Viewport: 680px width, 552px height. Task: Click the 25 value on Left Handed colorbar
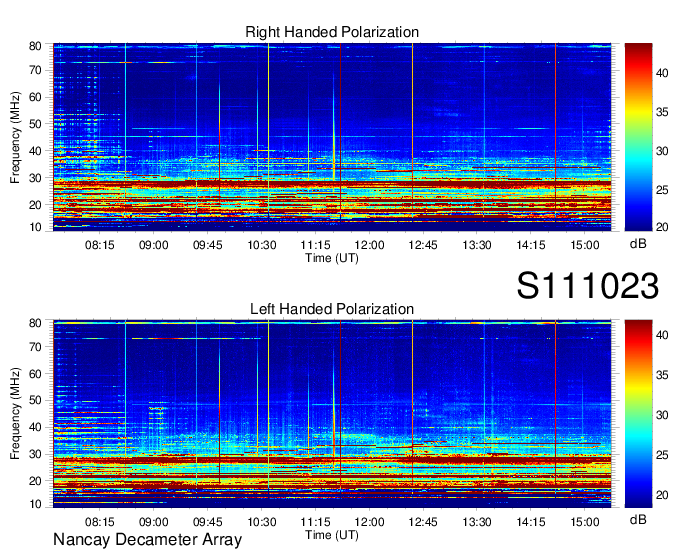[662, 455]
